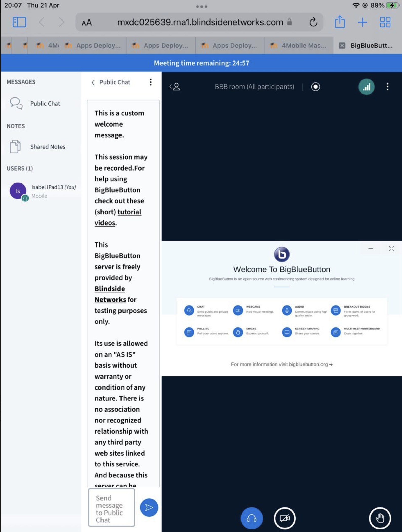Image resolution: width=402 pixels, height=532 pixels.
Task: Switch to the 4Mobile Mas... tab
Action: click(299, 45)
